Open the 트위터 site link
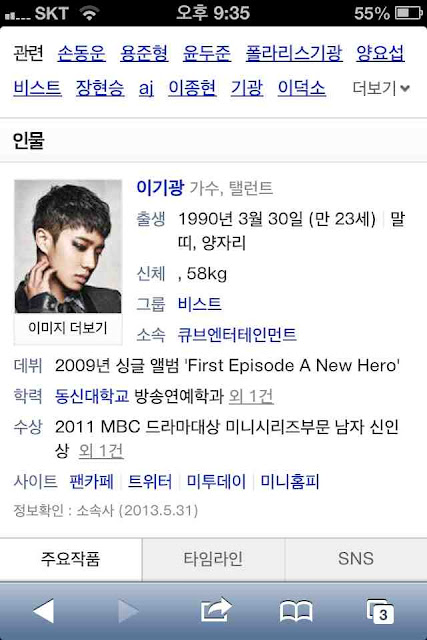Viewport: 427px width, 640px height. [x=150, y=481]
